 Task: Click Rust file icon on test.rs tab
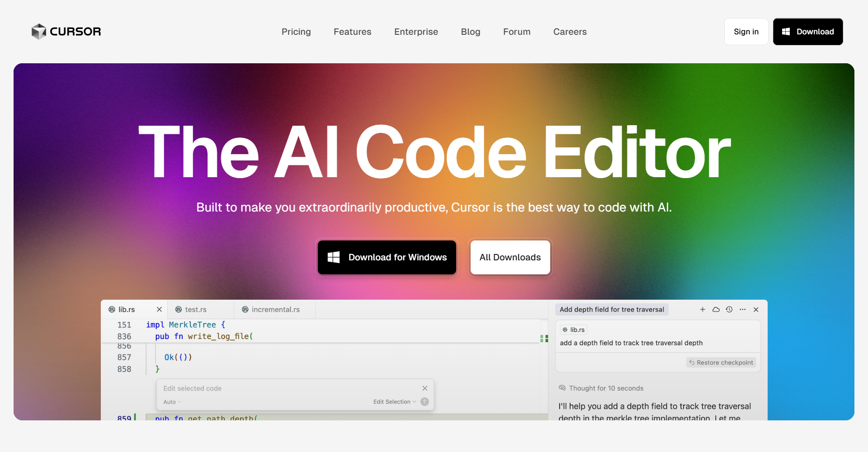(x=179, y=310)
